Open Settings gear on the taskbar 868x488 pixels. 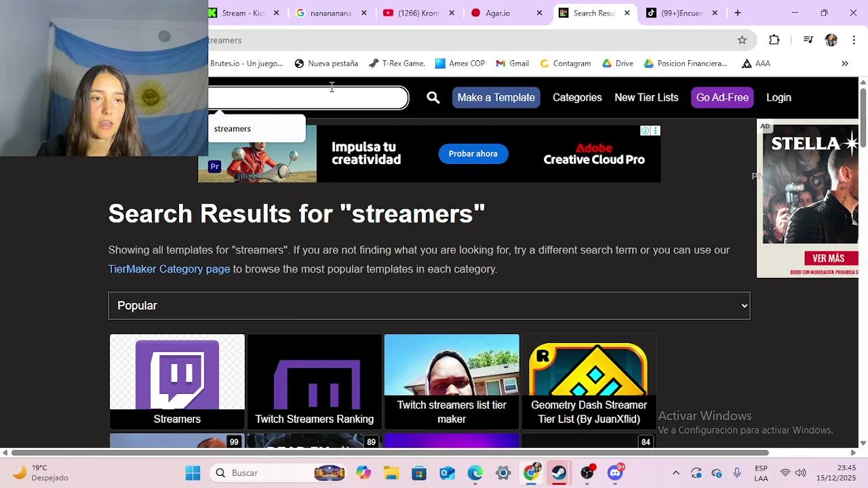[503, 472]
